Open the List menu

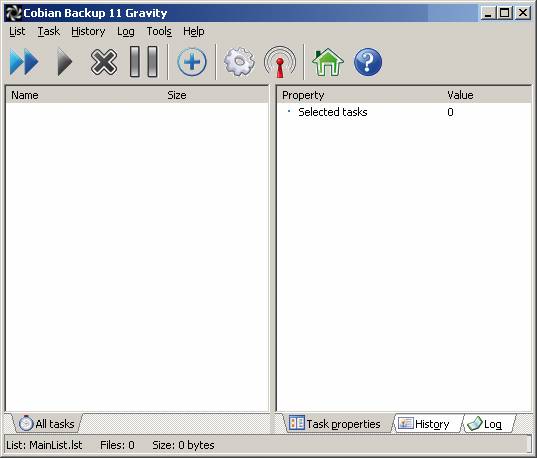(17, 32)
